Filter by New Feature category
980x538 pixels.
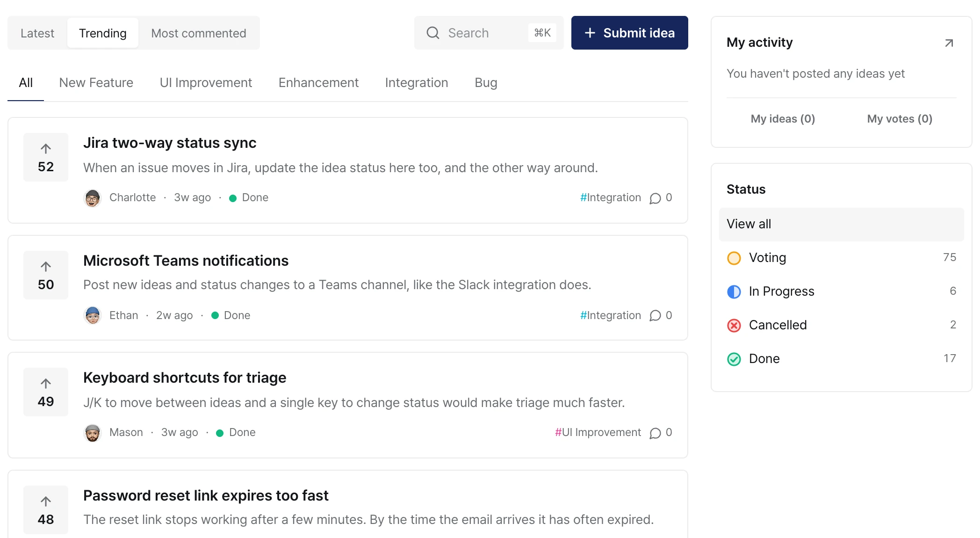pos(96,83)
